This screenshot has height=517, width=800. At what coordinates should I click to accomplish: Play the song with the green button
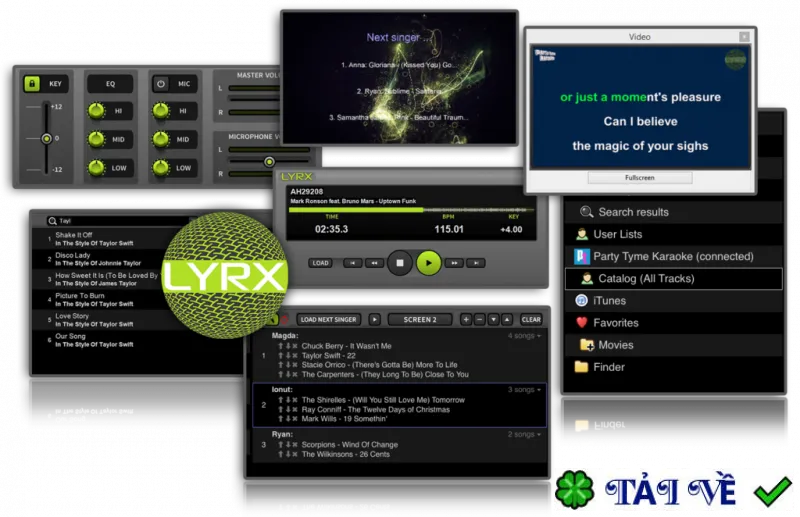click(x=429, y=263)
